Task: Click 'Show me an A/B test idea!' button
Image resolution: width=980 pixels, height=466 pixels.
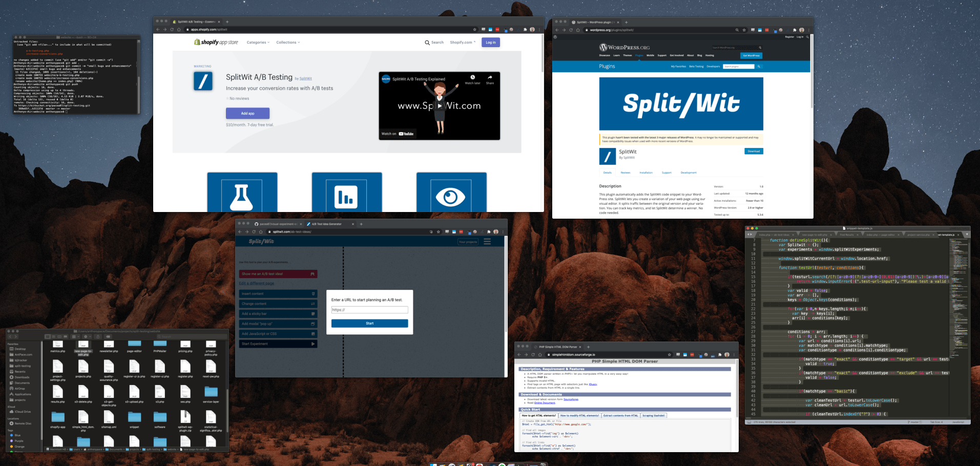Action: [278, 274]
